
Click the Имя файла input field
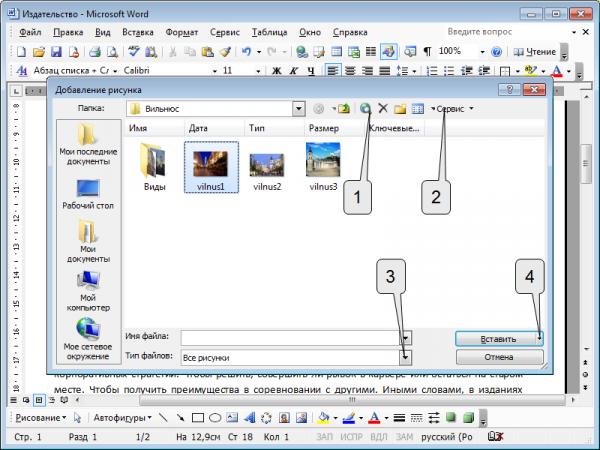pos(290,338)
